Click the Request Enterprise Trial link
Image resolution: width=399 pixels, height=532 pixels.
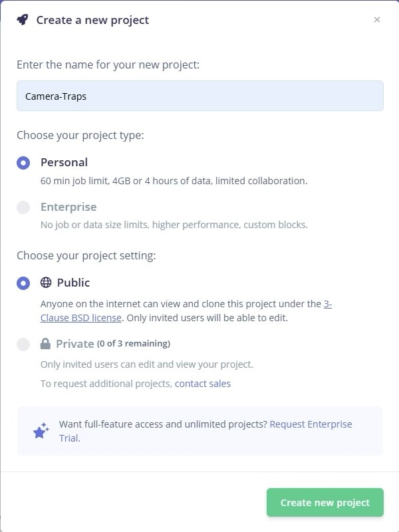[x=311, y=424]
